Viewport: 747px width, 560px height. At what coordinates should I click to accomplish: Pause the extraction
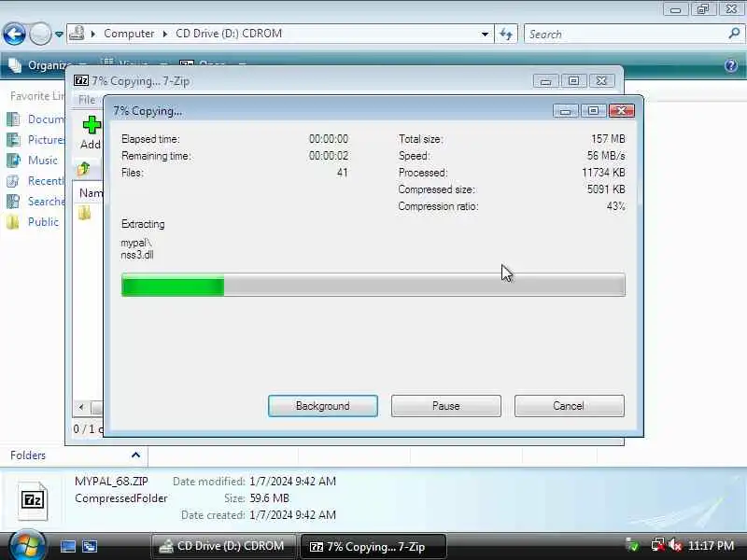coord(446,406)
